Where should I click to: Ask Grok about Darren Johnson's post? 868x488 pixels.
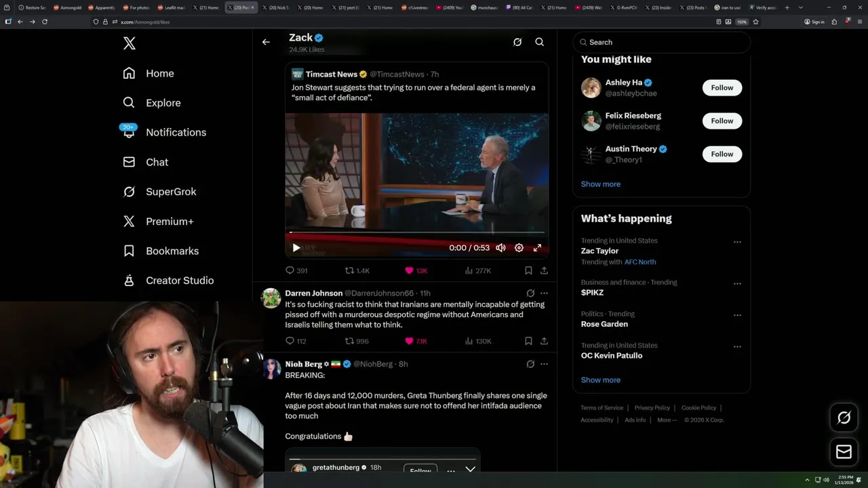(x=530, y=293)
